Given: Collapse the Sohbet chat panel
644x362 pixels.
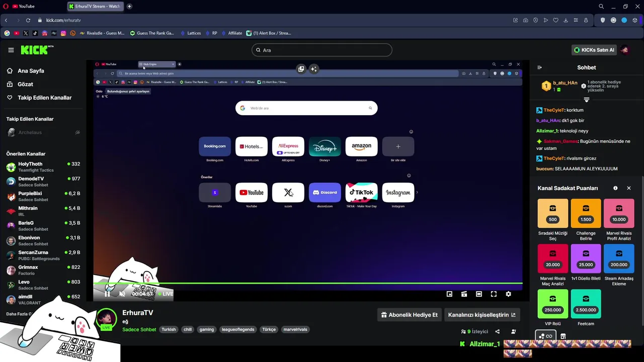Looking at the screenshot, I should click(x=539, y=67).
